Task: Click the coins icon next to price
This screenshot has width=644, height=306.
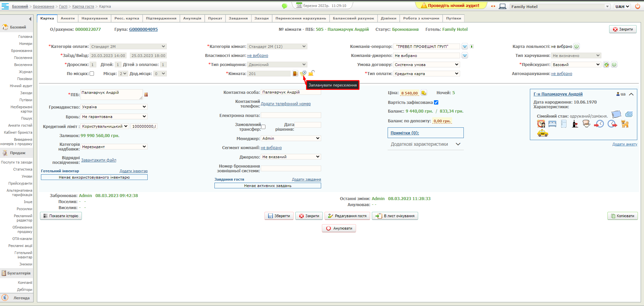Action: [x=424, y=93]
